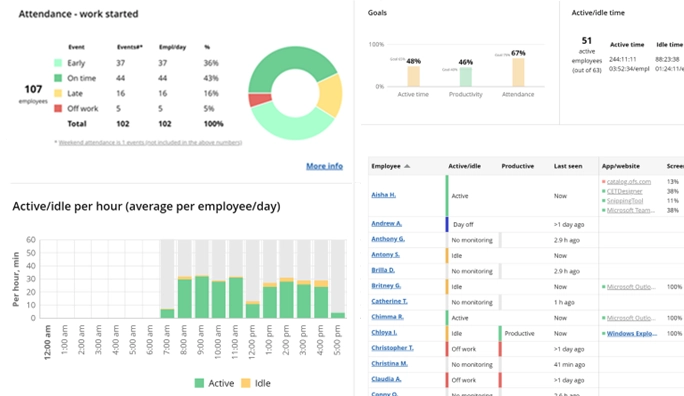The height and width of the screenshot is (396, 684).
Task: Click the '244:11:11' active time value
Action: (622, 59)
